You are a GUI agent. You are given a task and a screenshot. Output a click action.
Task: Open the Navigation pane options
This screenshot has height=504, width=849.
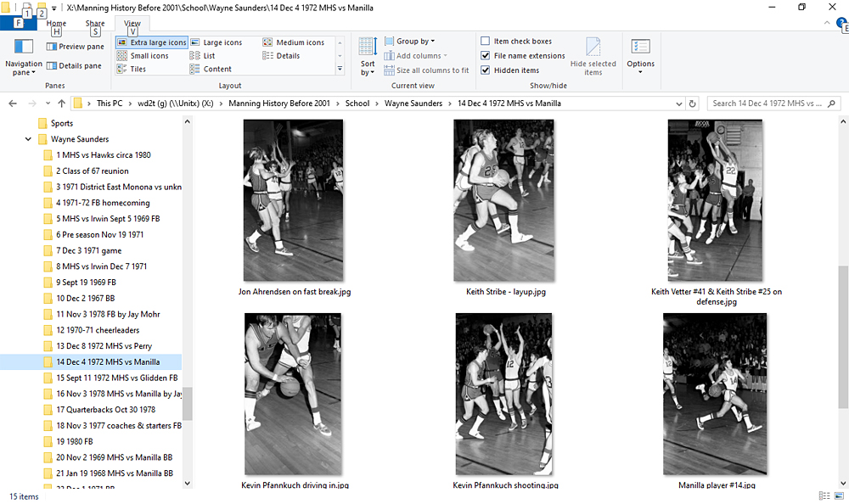point(23,58)
